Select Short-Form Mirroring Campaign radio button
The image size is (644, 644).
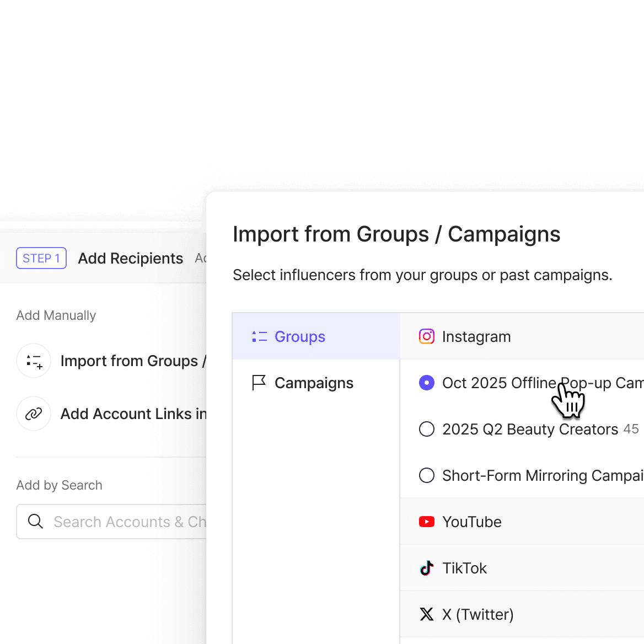pyautogui.click(x=427, y=476)
